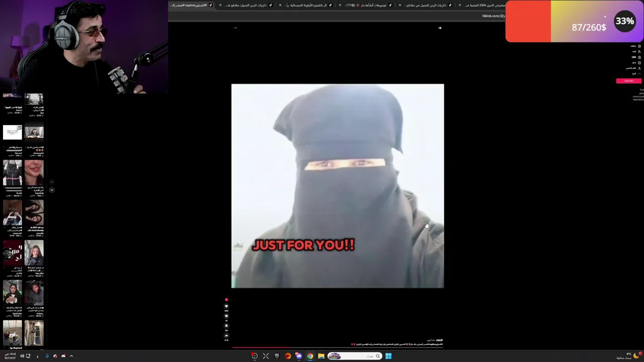
Task: Click the microphone icon in system tray
Action: (47, 356)
